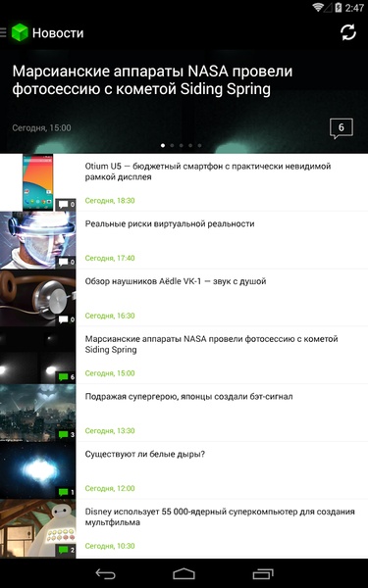Viewport: 368px width, 588px height.
Task: Tap the Android recent apps button
Action: [263, 573]
